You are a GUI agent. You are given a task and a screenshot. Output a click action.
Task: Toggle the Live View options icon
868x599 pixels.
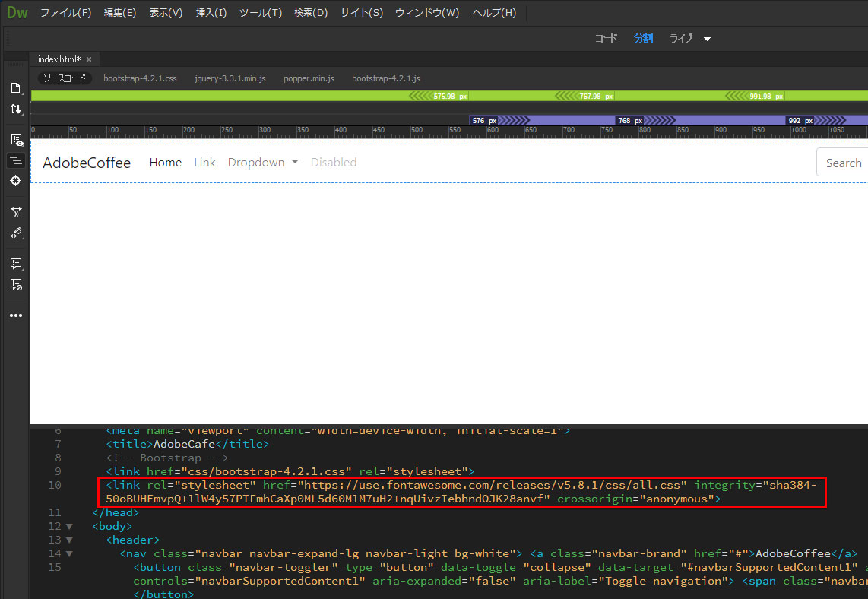tap(15, 140)
